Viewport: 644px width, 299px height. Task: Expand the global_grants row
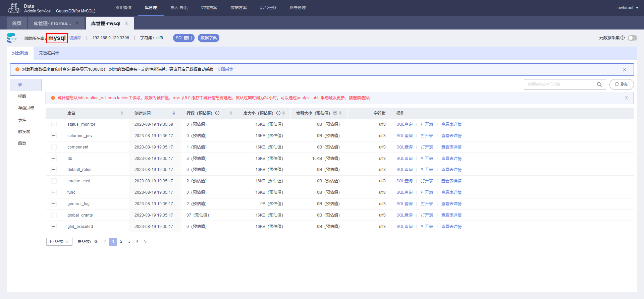54,215
